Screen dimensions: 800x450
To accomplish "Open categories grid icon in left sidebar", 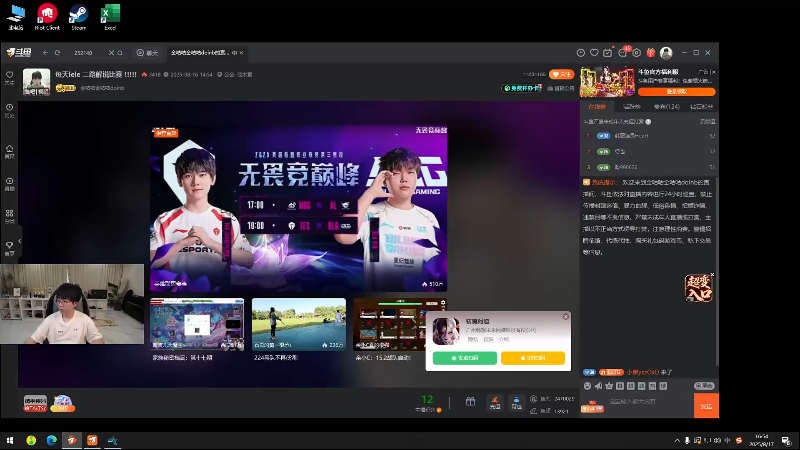I will point(10,216).
